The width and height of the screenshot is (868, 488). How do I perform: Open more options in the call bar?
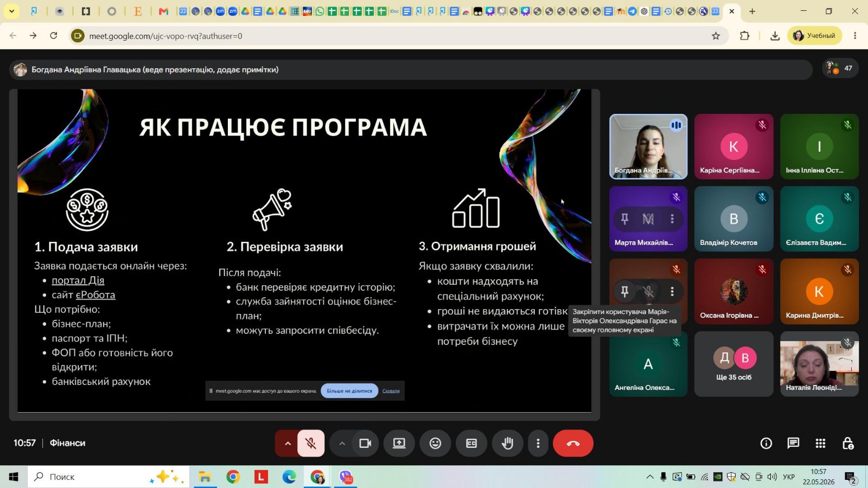pos(538,444)
